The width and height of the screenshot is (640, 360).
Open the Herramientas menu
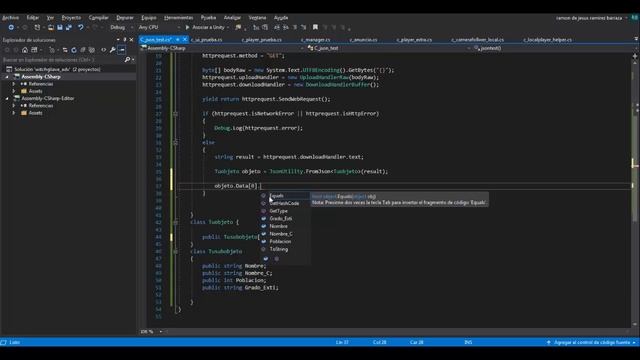point(178,18)
